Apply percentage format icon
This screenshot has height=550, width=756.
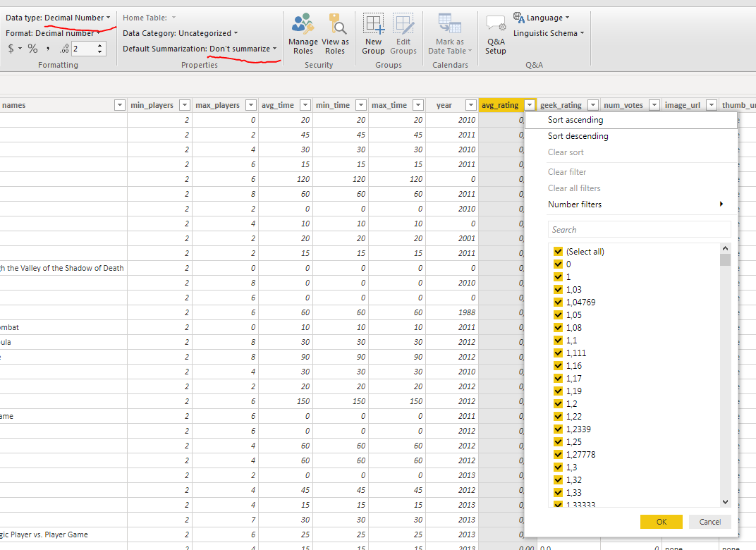tap(32, 49)
